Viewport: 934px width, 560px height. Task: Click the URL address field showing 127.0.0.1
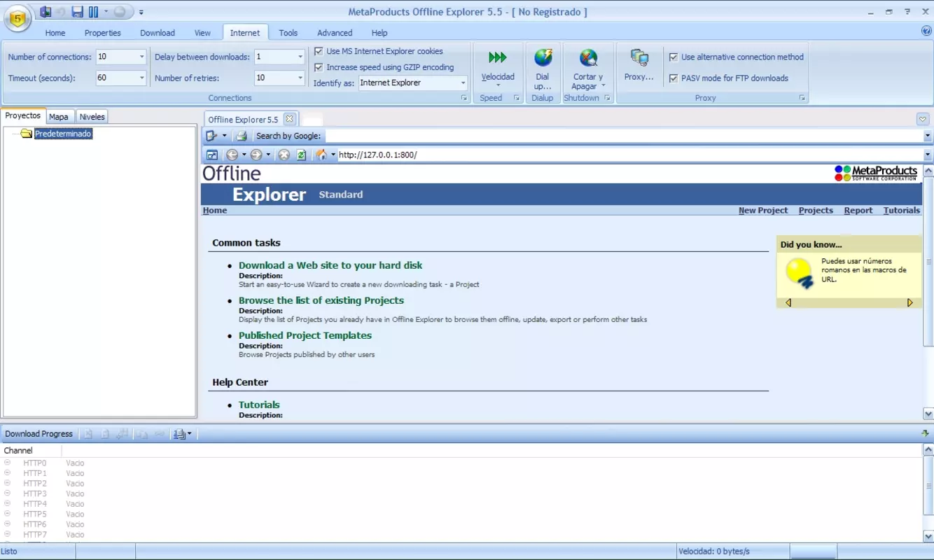pyautogui.click(x=630, y=155)
